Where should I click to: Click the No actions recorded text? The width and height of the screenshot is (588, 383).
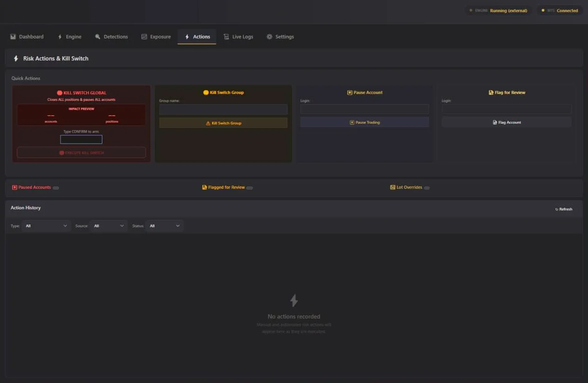(x=294, y=317)
